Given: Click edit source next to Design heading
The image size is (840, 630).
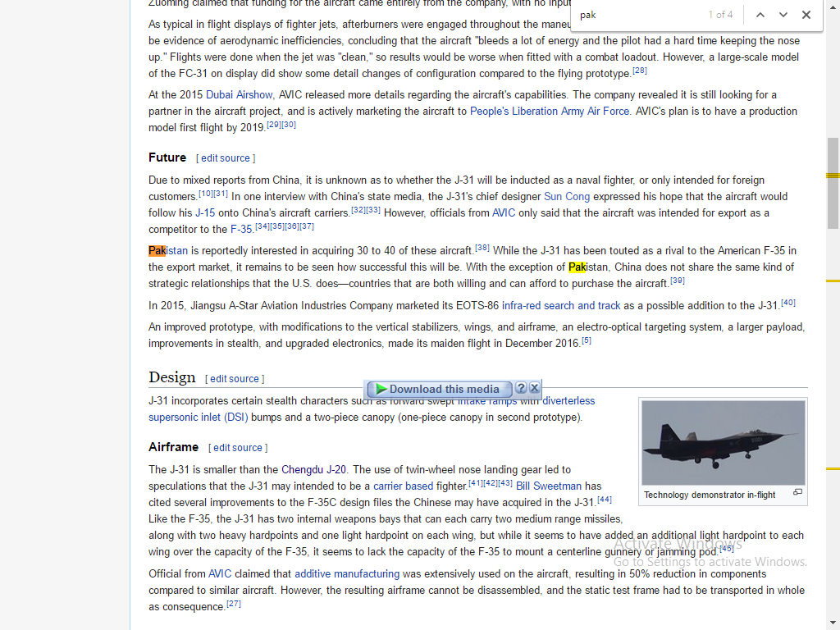Looking at the screenshot, I should [234, 379].
